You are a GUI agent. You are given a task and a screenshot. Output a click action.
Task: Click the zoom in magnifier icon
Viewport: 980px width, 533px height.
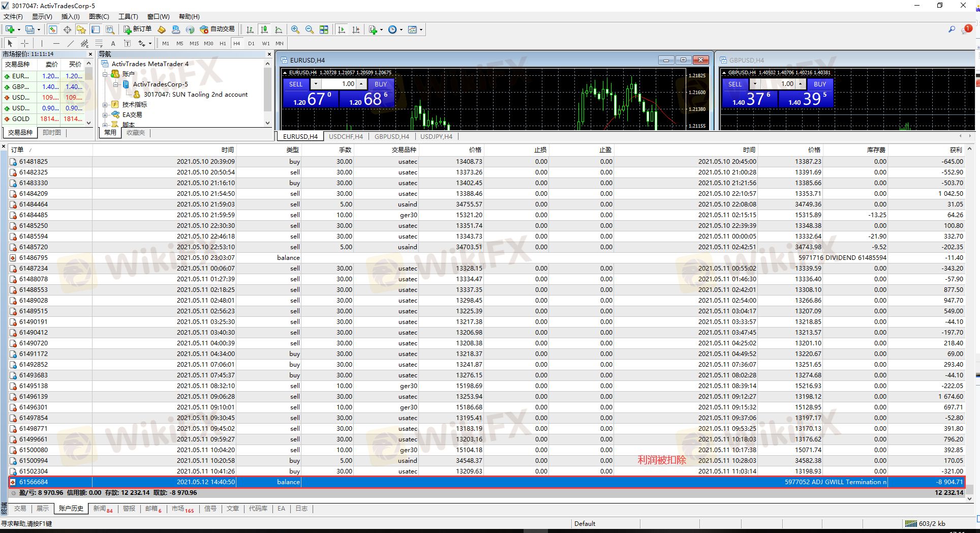point(295,29)
